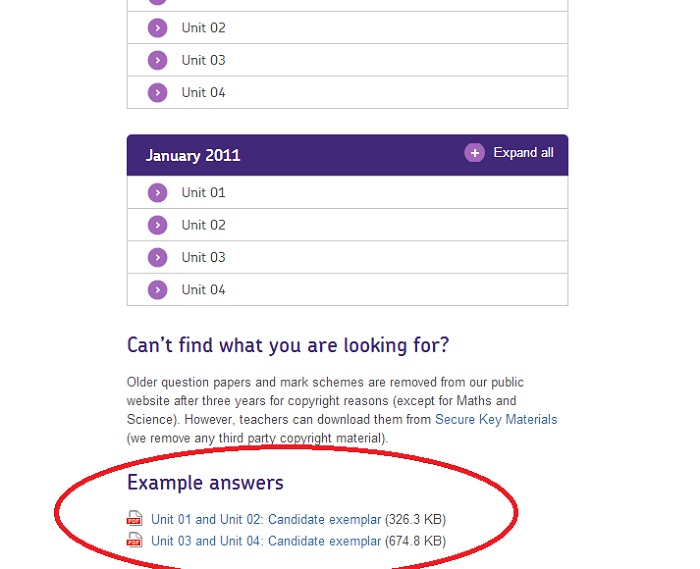The width and height of the screenshot is (700, 569).
Task: Click the PDF icon for Unit 01 and Unit 02 exemplar
Action: pyautogui.click(x=135, y=519)
